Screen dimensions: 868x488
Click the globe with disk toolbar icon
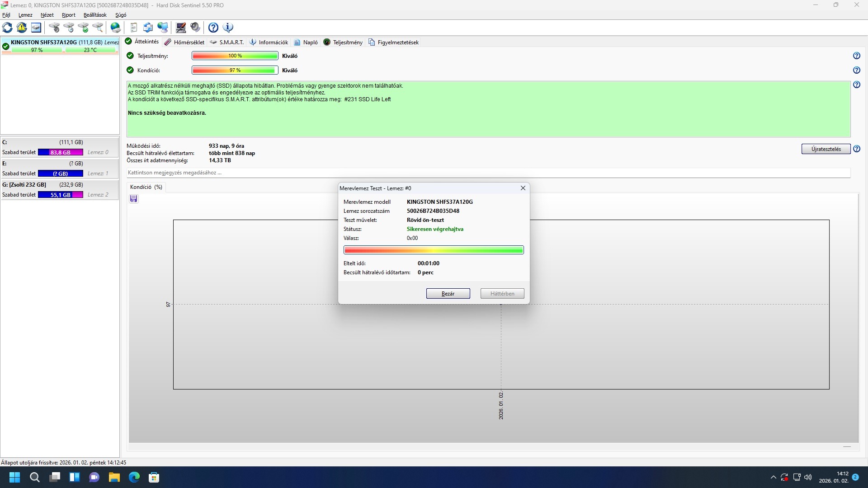point(116,28)
